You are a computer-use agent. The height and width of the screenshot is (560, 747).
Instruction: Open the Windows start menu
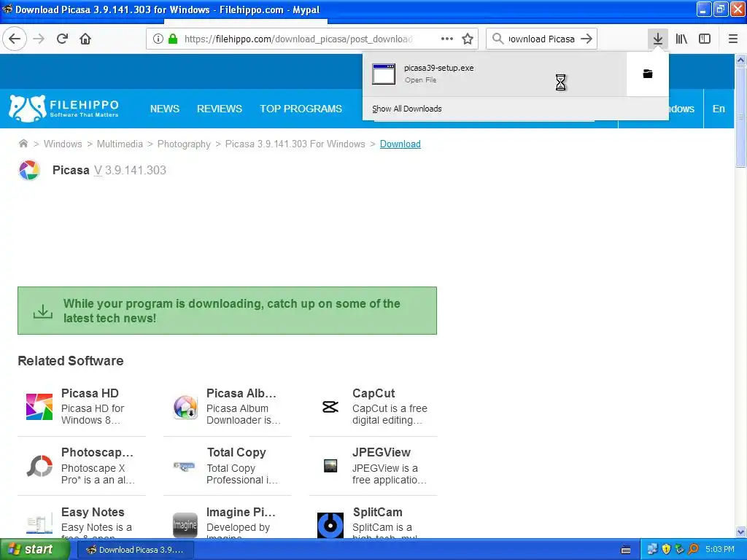pos(35,550)
